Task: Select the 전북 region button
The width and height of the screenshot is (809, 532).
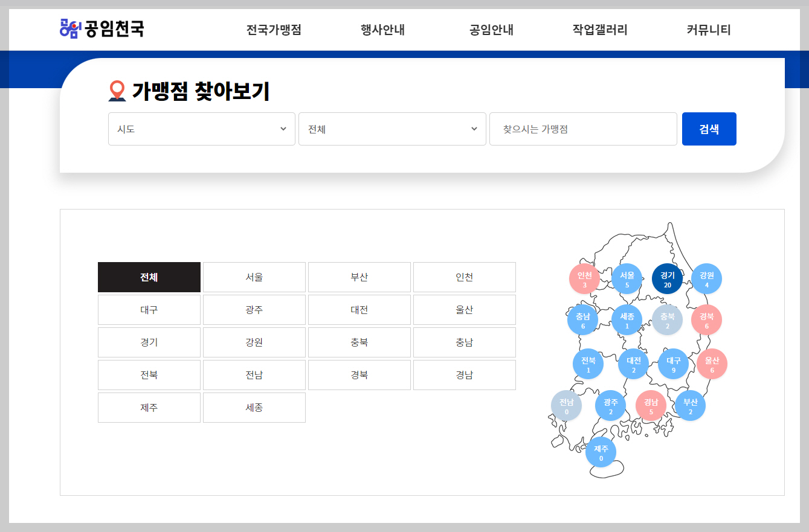Action: 149,375
